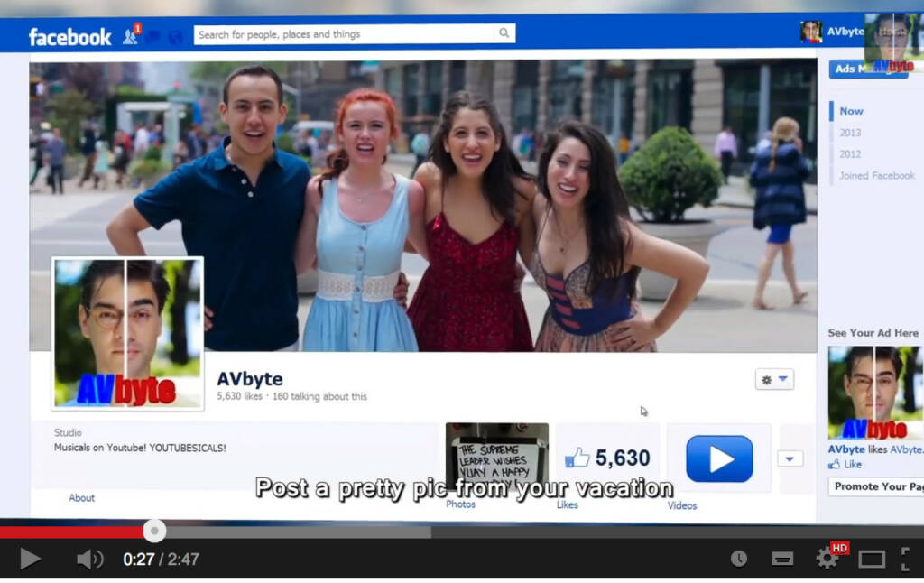The width and height of the screenshot is (924, 583).
Task: Open the Photos thumbnail tile
Action: click(x=497, y=457)
